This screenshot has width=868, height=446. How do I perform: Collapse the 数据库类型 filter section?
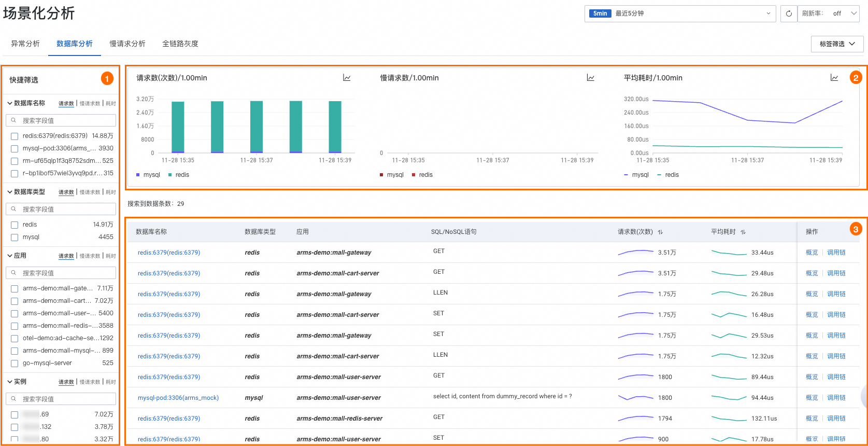click(10, 192)
